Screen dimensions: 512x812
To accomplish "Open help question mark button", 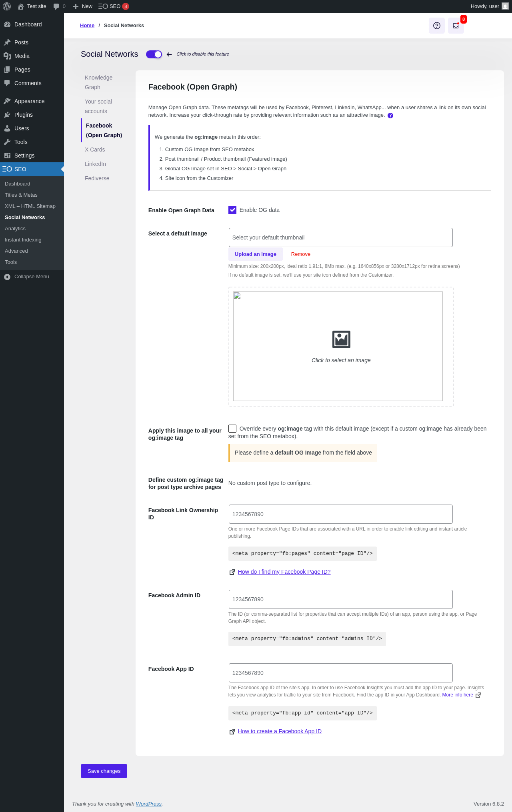I will point(437,26).
